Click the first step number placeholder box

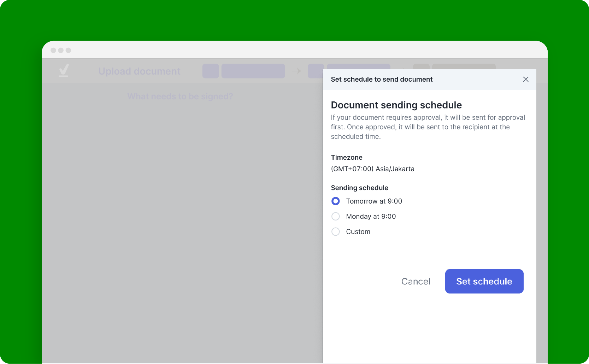coord(211,71)
